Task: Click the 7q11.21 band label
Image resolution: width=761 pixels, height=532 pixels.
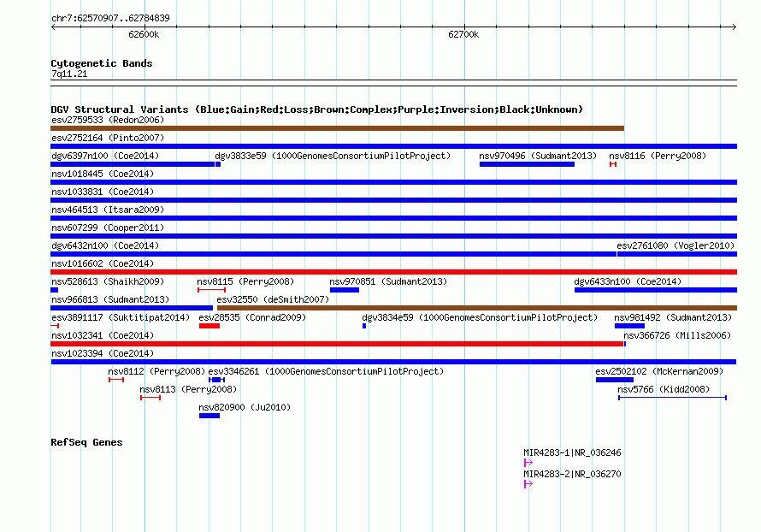Action: pos(69,74)
